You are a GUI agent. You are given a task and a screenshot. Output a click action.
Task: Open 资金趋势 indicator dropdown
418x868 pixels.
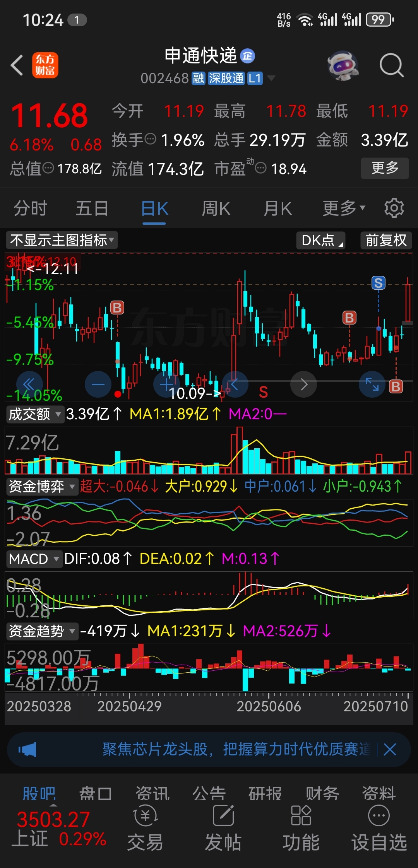pyautogui.click(x=41, y=631)
